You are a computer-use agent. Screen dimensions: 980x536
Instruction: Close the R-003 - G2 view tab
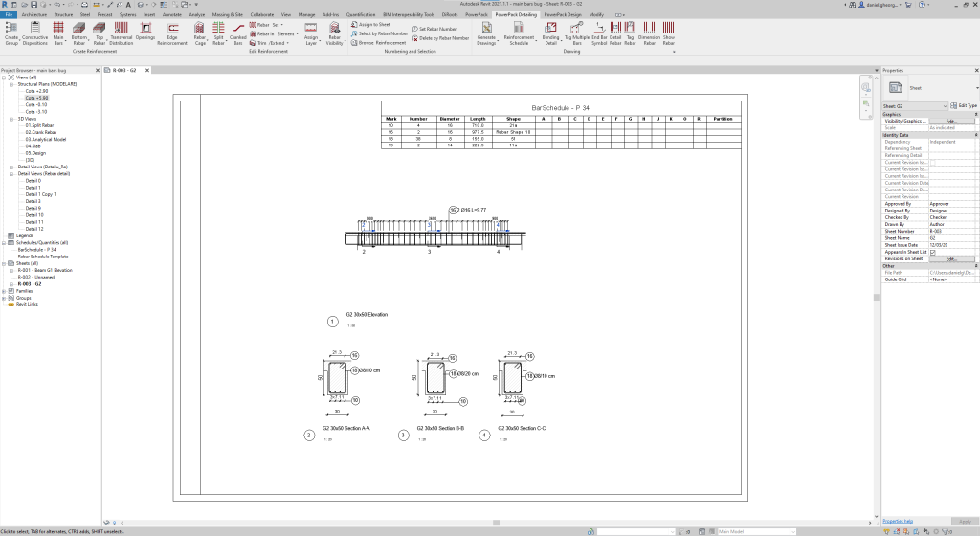pos(147,70)
